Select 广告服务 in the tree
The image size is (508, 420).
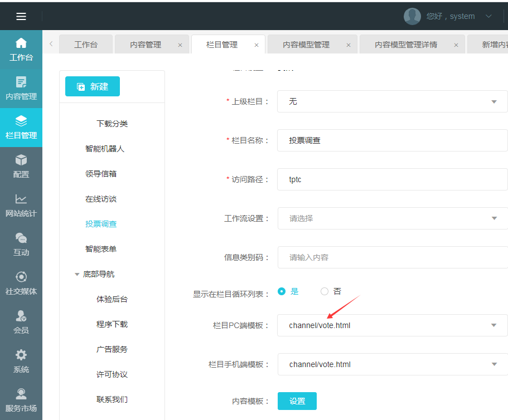[112, 349]
